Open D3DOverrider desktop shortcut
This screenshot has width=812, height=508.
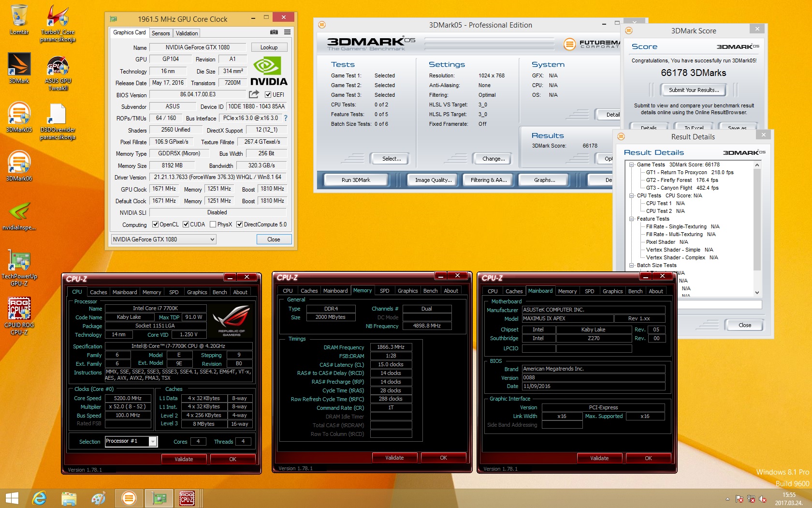coord(58,121)
